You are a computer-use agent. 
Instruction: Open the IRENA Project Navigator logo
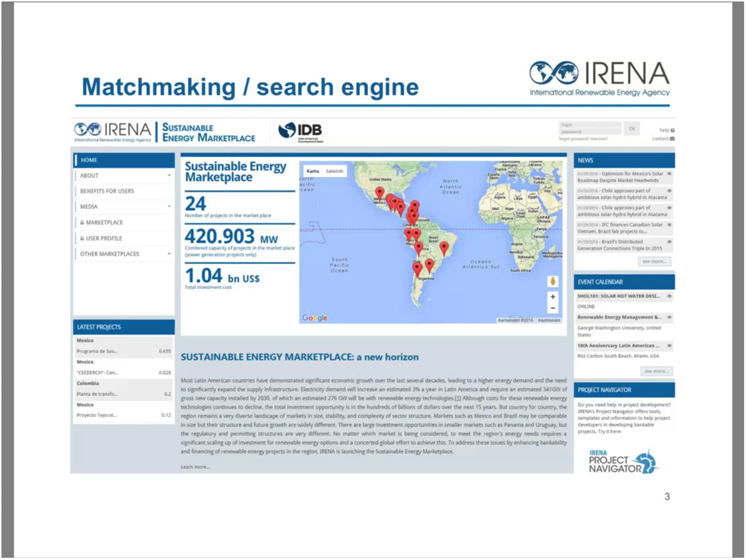click(x=623, y=461)
